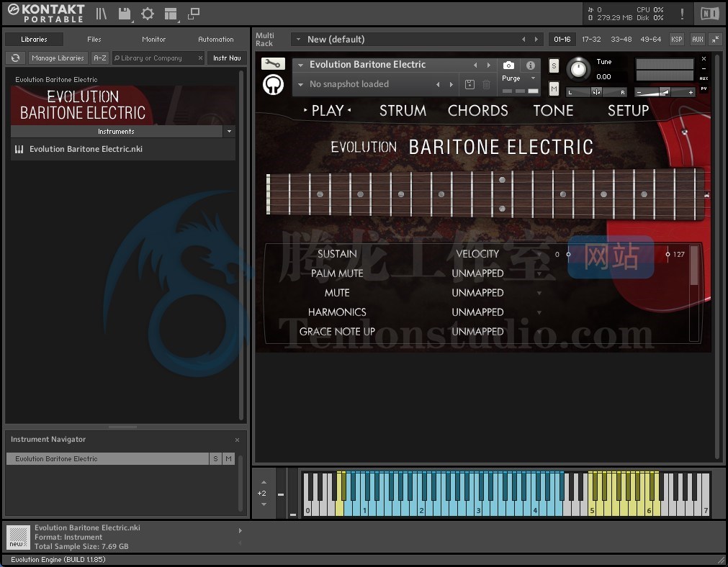
Task: Open the multi preset dropdown arrow
Action: (x=299, y=40)
